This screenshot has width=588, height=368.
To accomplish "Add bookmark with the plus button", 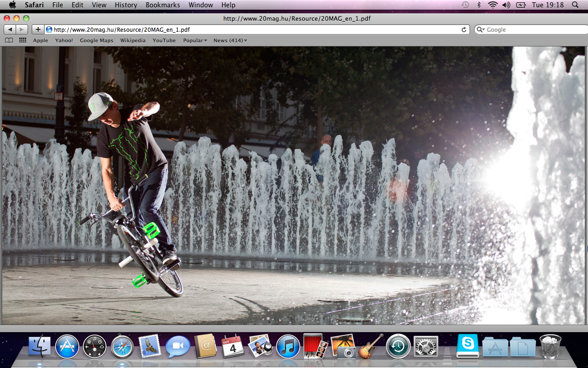I will click(x=38, y=29).
